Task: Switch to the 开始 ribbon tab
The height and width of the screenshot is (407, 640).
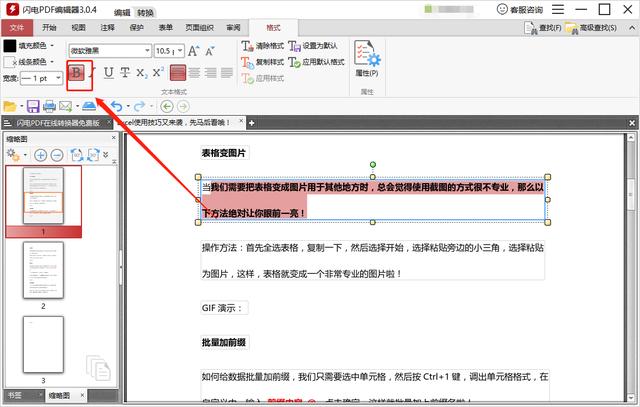Action: pos(49,28)
